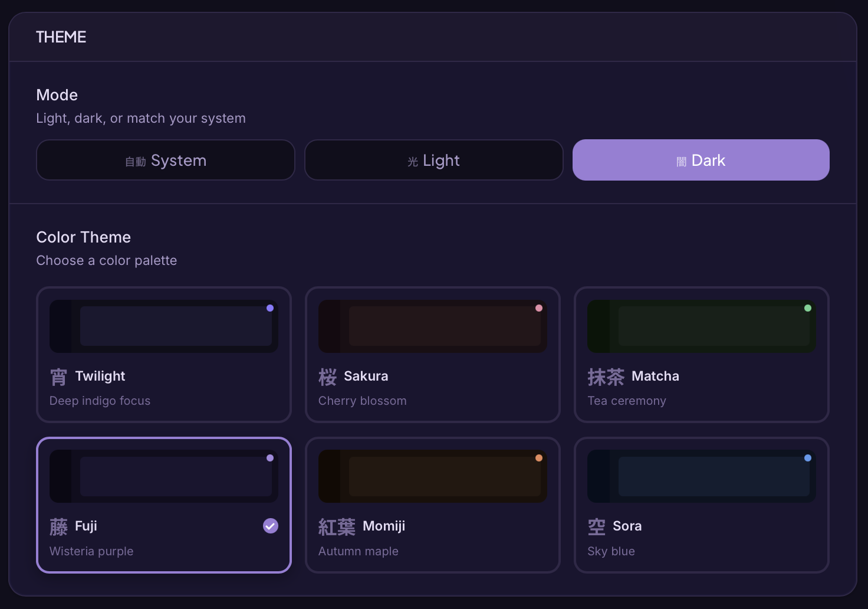Select the Sora sky blue palette
This screenshot has height=609, width=868.
(701, 505)
